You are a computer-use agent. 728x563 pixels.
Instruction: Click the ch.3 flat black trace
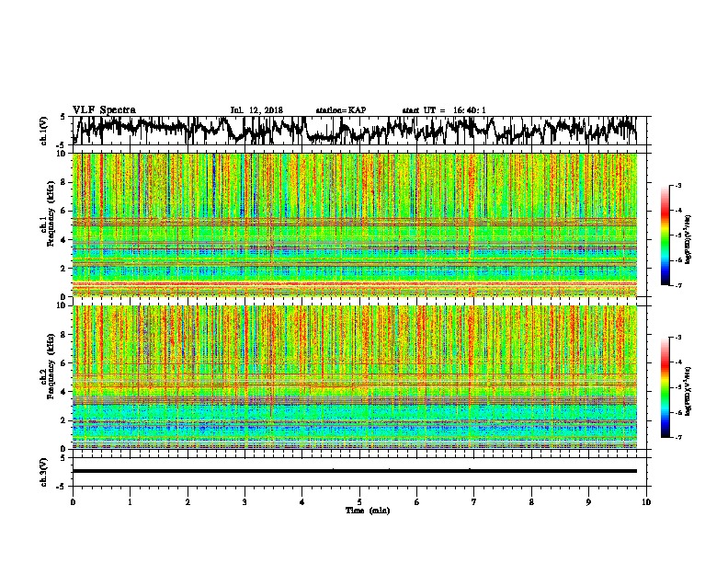355,471
